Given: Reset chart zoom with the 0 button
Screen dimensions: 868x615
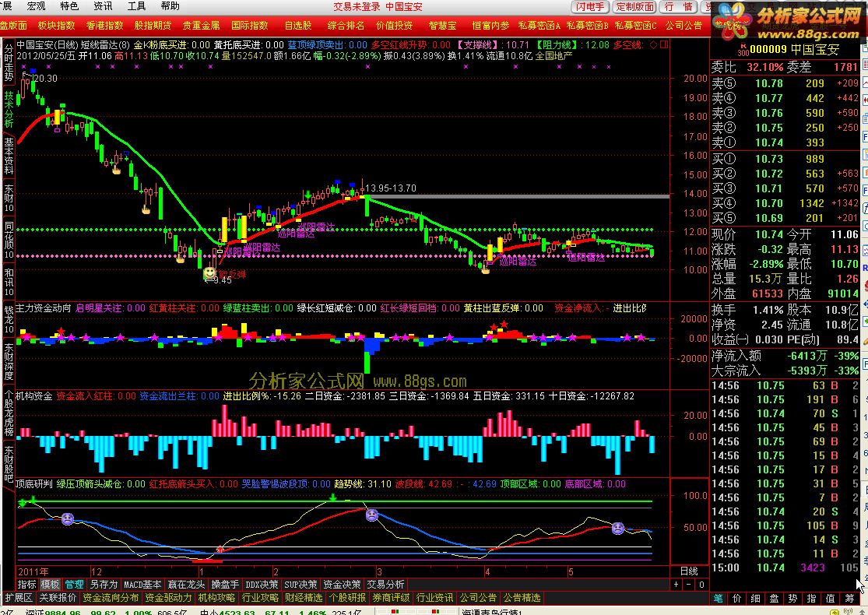Looking at the screenshot, I should point(701,585).
